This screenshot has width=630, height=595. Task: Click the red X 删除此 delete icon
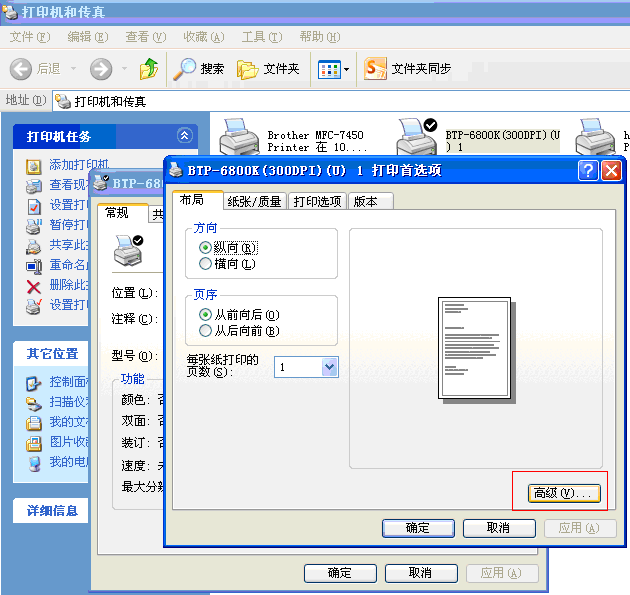(34, 287)
